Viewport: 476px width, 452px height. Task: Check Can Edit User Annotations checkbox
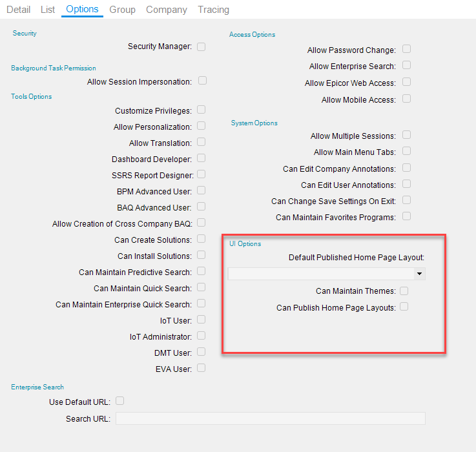[x=406, y=184]
